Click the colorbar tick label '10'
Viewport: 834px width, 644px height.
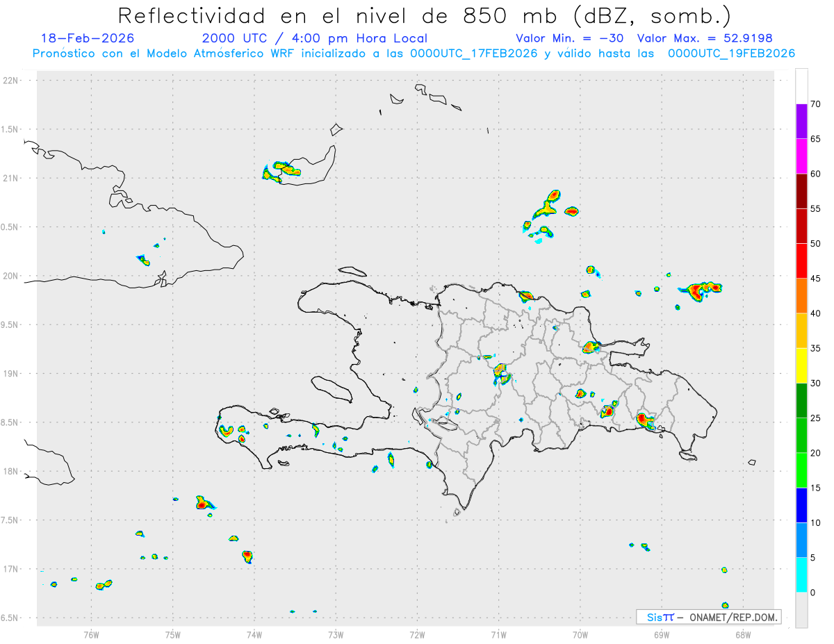click(x=817, y=522)
